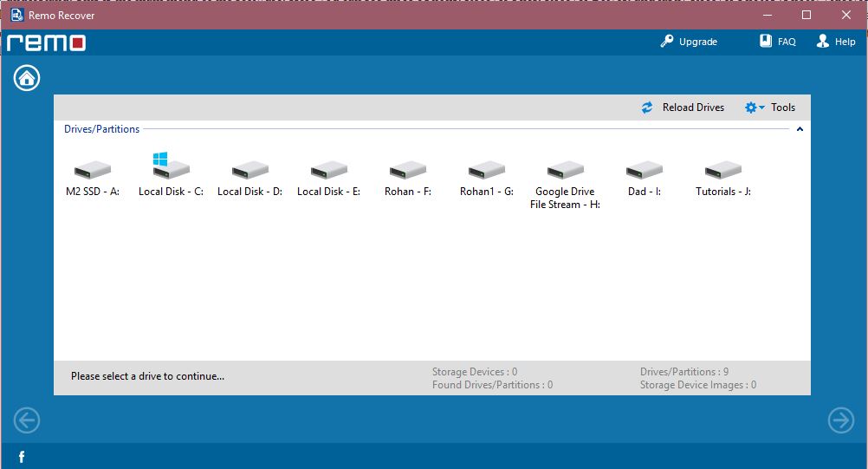Choose Local Disk - D: drive icon
Image resolution: width=868 pixels, height=469 pixels.
249,172
